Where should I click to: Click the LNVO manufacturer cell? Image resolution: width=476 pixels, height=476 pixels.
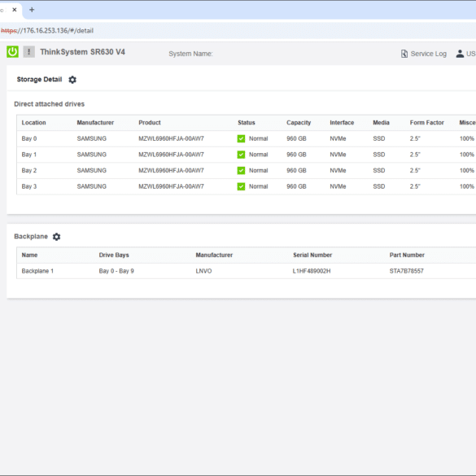pyautogui.click(x=203, y=271)
